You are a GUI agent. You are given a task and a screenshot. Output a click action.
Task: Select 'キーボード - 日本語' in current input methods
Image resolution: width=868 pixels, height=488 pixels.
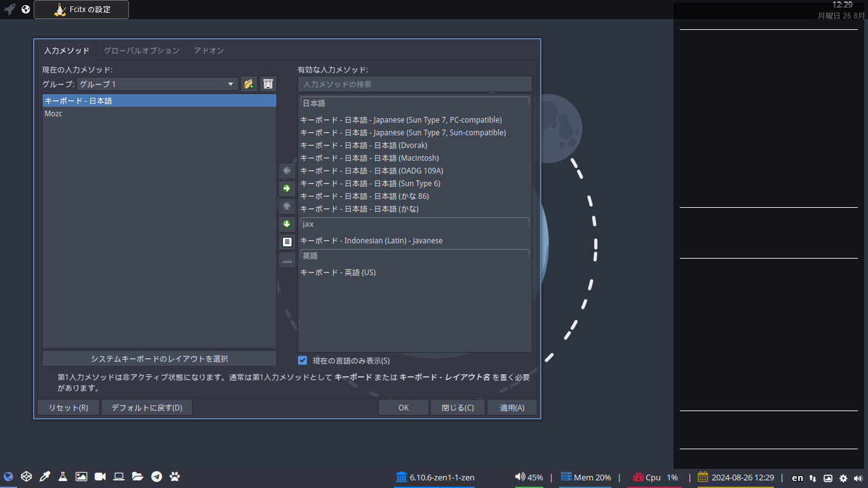[159, 100]
